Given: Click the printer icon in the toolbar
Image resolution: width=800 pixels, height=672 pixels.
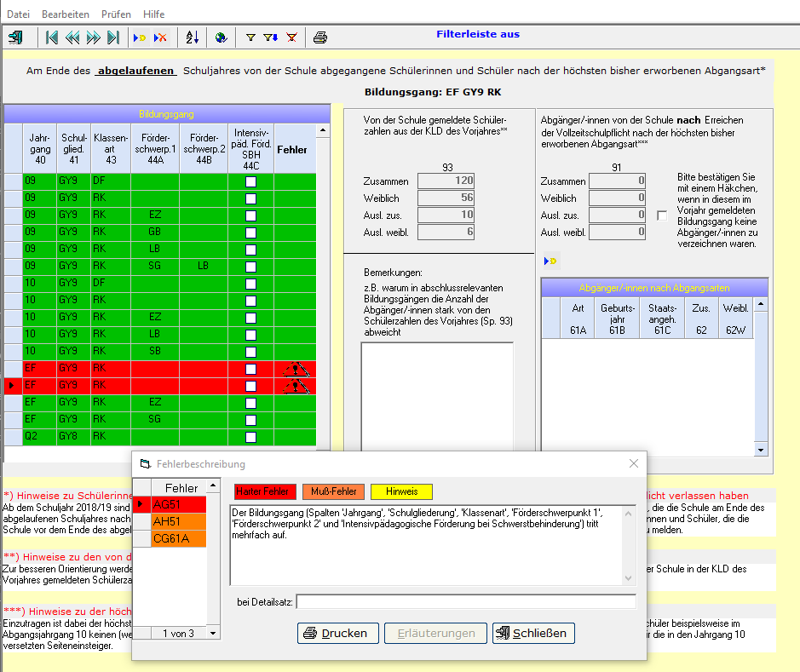Looking at the screenshot, I should point(319,37).
